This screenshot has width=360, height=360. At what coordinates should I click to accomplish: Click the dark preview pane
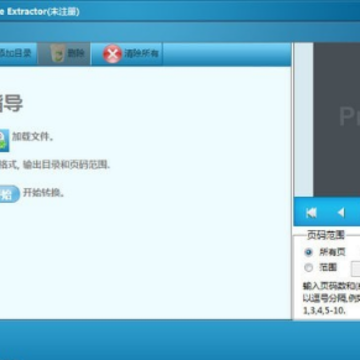(x=337, y=119)
